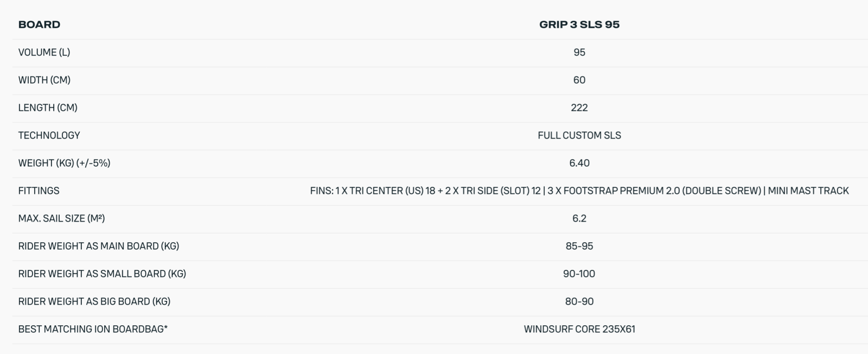Viewport: 868px width, 354px height.
Task: Click the max sail size value 6.2
Action: [579, 218]
